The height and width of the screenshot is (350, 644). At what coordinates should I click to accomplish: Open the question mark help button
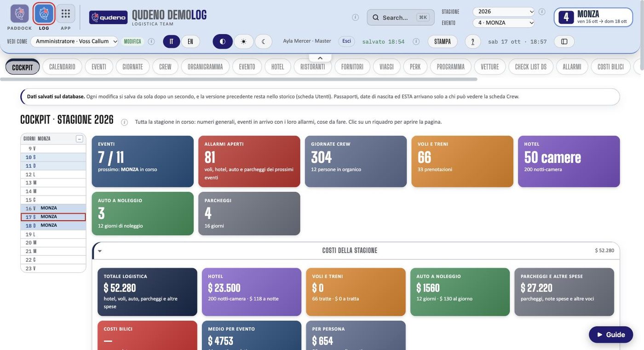[473, 41]
